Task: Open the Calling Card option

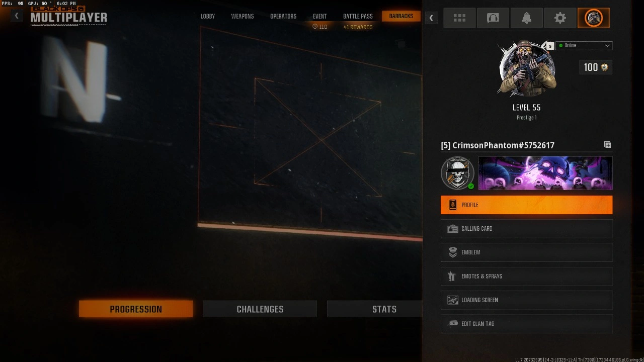Action: click(526, 229)
